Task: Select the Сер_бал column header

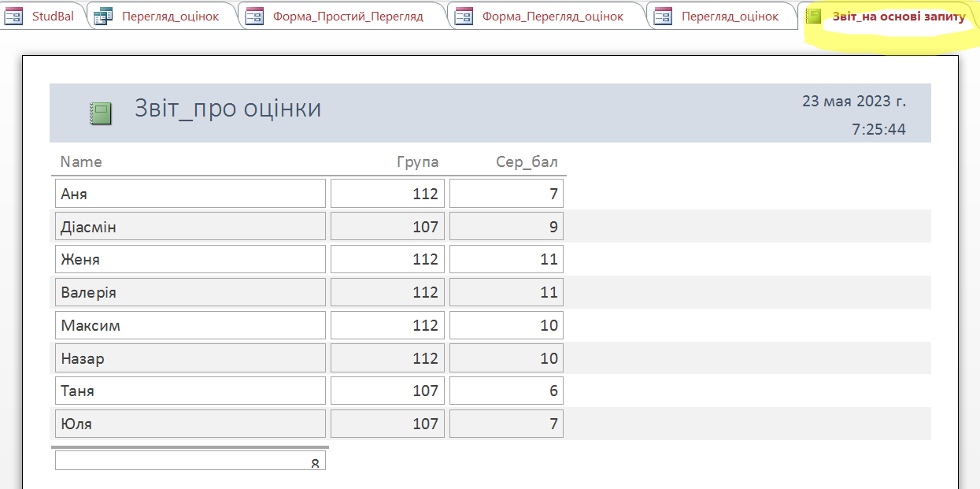Action: point(527,162)
